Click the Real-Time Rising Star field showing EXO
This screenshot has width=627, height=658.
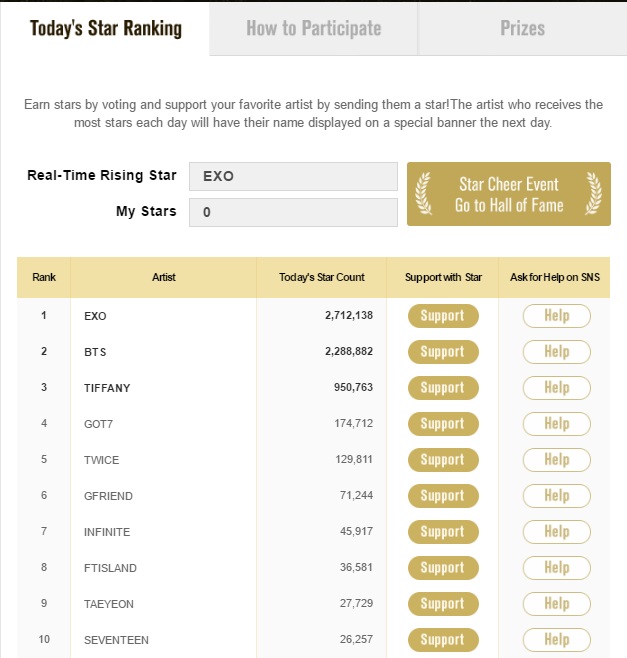pos(293,176)
